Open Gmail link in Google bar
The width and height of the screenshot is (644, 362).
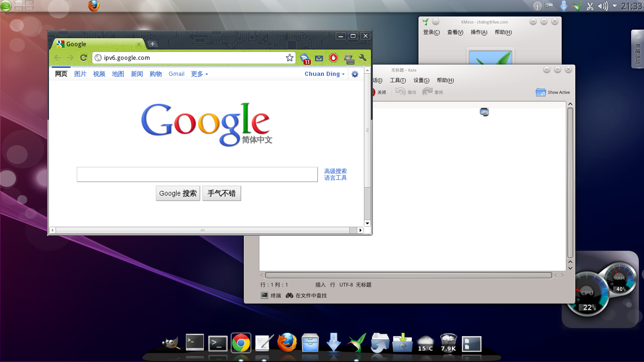click(x=177, y=74)
